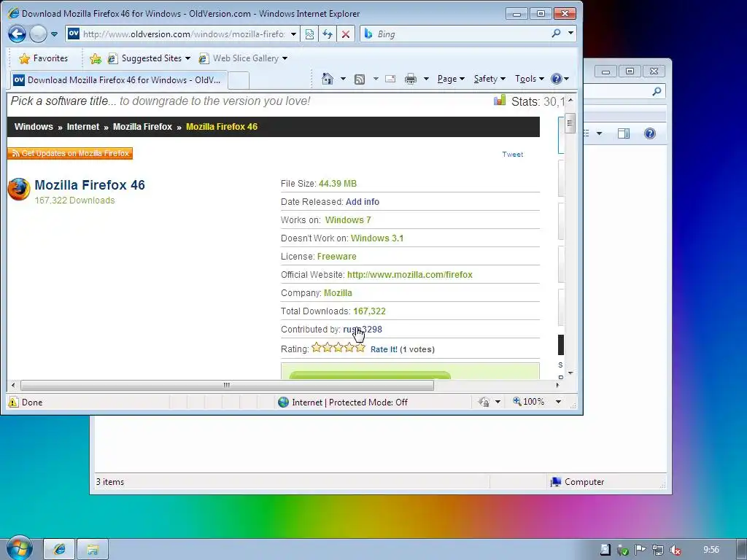Viewport: 747px width, 560px height.
Task: Click the Read Mail icon
Action: pos(390,79)
